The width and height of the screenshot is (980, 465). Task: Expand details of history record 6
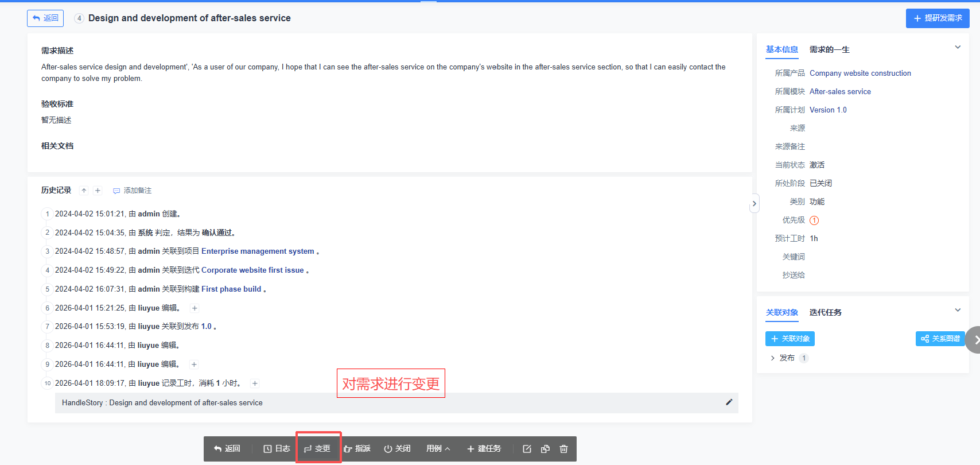pos(195,308)
